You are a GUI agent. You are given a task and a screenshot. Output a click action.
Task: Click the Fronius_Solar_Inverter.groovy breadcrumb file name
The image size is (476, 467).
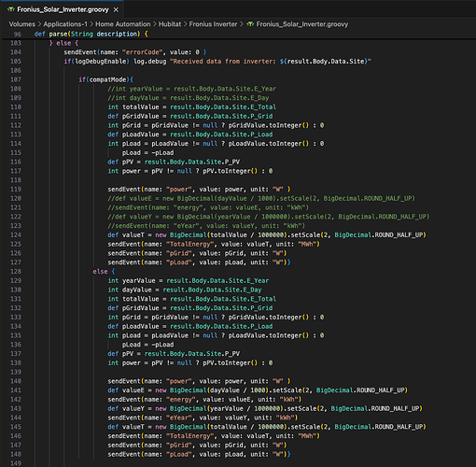point(302,24)
